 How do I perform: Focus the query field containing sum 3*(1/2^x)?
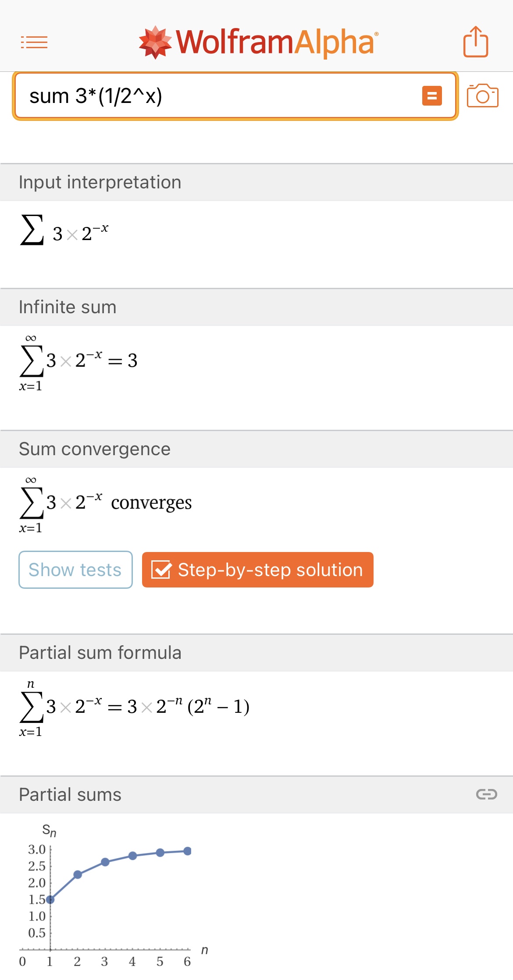(x=219, y=96)
